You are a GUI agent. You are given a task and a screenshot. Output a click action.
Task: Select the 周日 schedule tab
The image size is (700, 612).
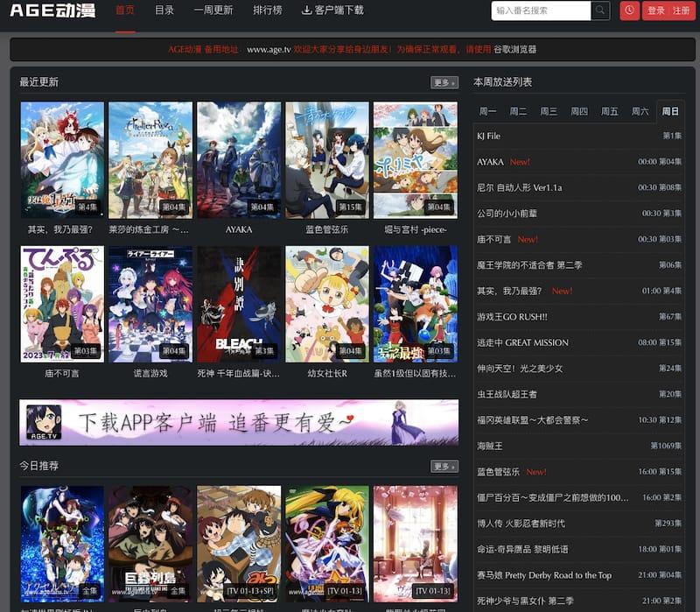[x=670, y=111]
